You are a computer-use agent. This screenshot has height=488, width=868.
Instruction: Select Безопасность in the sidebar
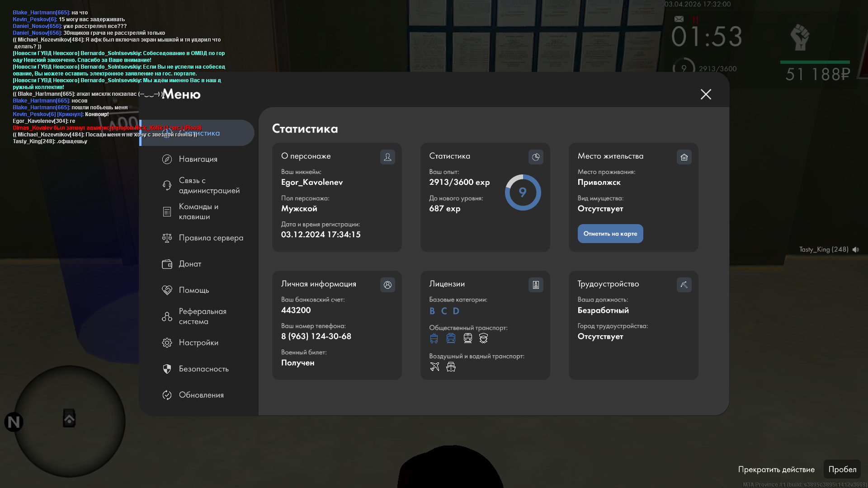[203, 369]
